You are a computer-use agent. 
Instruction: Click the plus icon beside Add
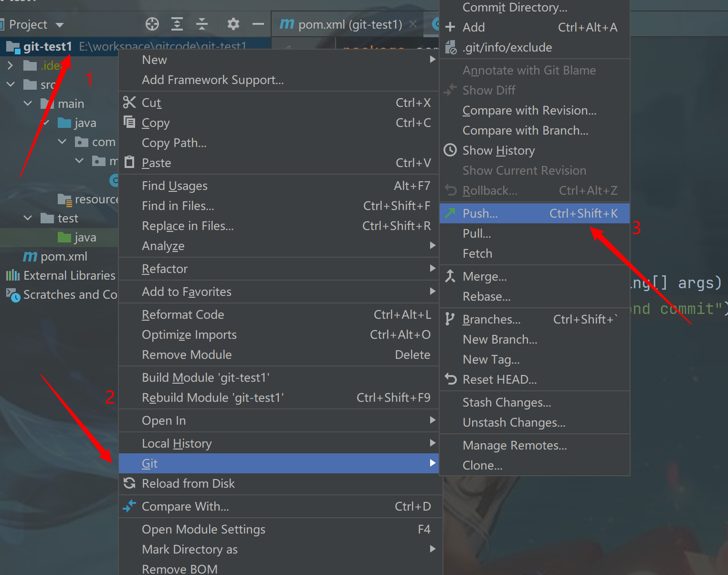(450, 27)
